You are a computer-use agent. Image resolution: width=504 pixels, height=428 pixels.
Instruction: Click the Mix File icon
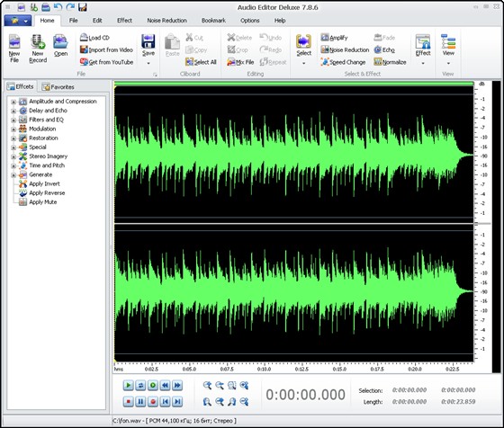(x=231, y=62)
